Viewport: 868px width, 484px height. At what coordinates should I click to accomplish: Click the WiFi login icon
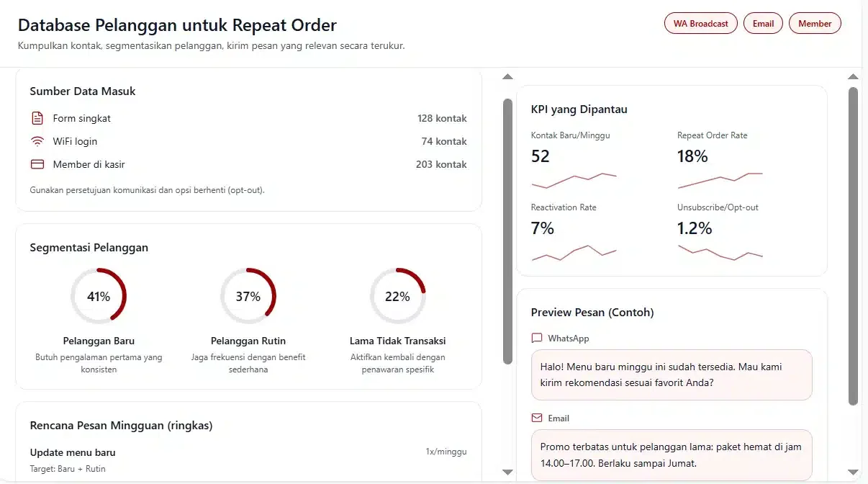click(x=37, y=141)
